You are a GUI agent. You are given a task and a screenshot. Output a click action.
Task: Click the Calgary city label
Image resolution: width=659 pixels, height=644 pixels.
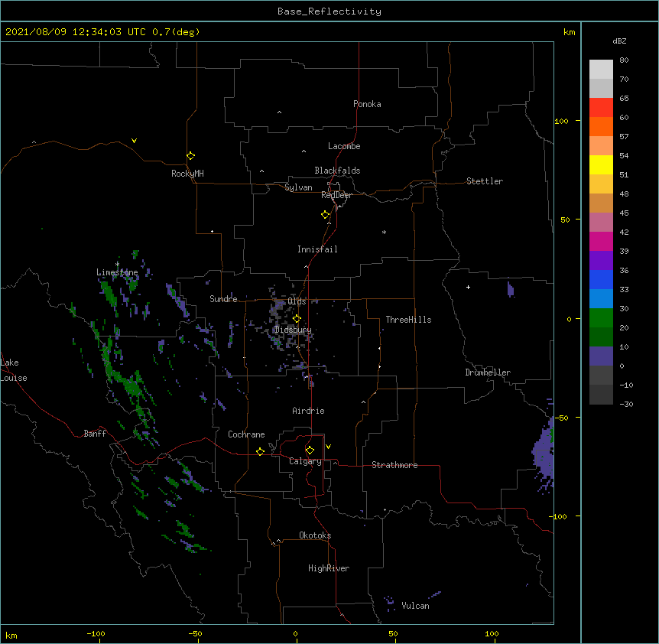[305, 461]
